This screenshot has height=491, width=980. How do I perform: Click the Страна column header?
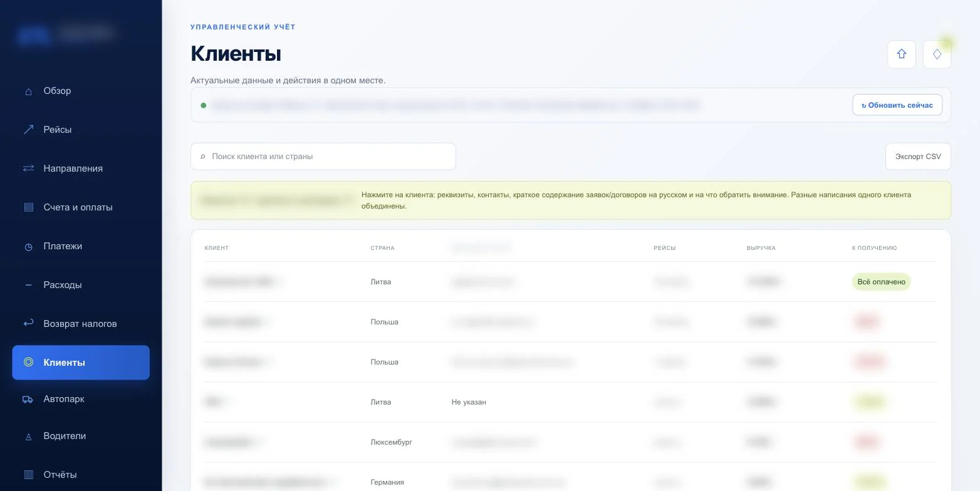pos(382,248)
